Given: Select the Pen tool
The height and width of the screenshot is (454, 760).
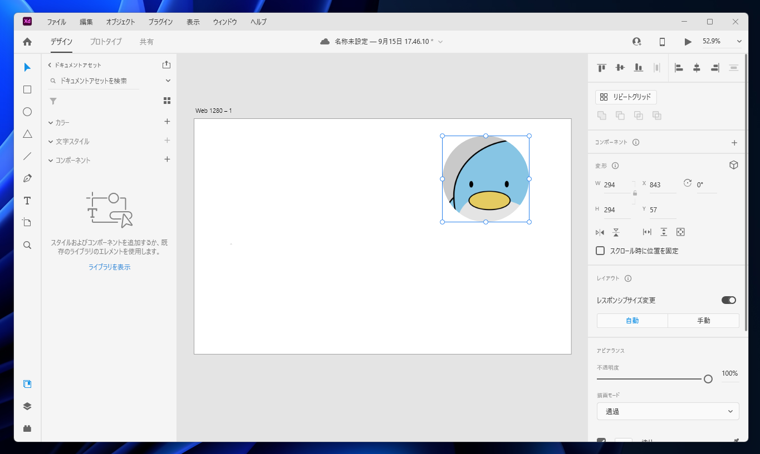Looking at the screenshot, I should pos(27,178).
